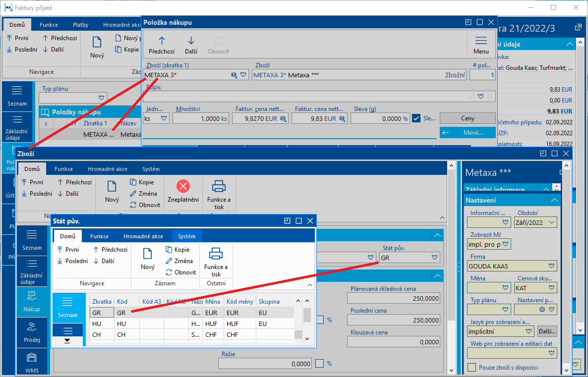Screen dimensions: 588x377
Task: Click the Množství field 1,0000 ks
Action: point(201,118)
